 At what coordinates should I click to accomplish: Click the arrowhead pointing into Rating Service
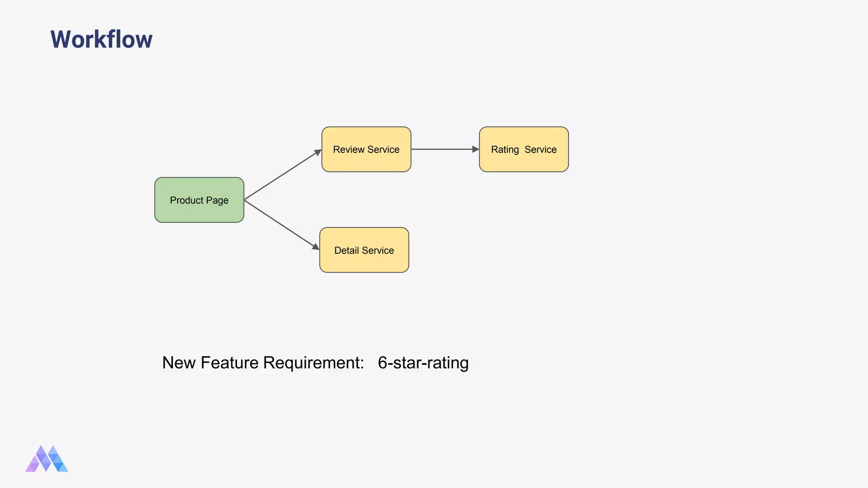[475, 149]
